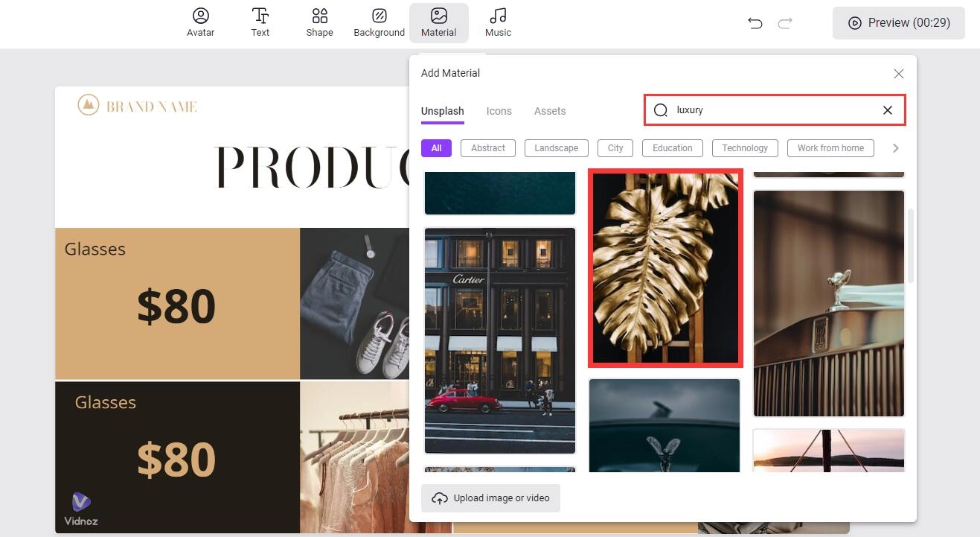Filter by Abstract category
Image resolution: width=980 pixels, height=537 pixels.
coord(488,148)
